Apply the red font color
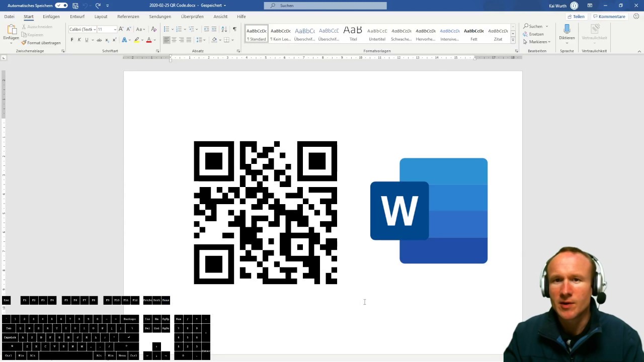This screenshot has width=644, height=362. coord(148,40)
